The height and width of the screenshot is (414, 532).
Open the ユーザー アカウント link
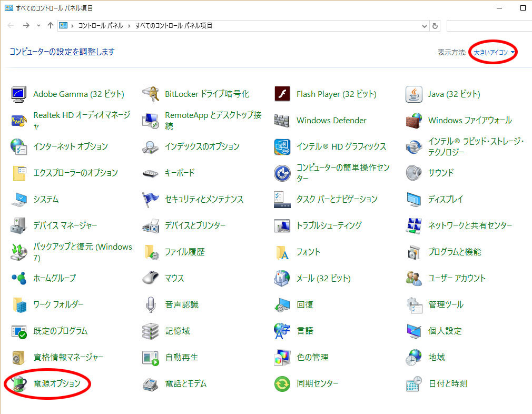457,278
